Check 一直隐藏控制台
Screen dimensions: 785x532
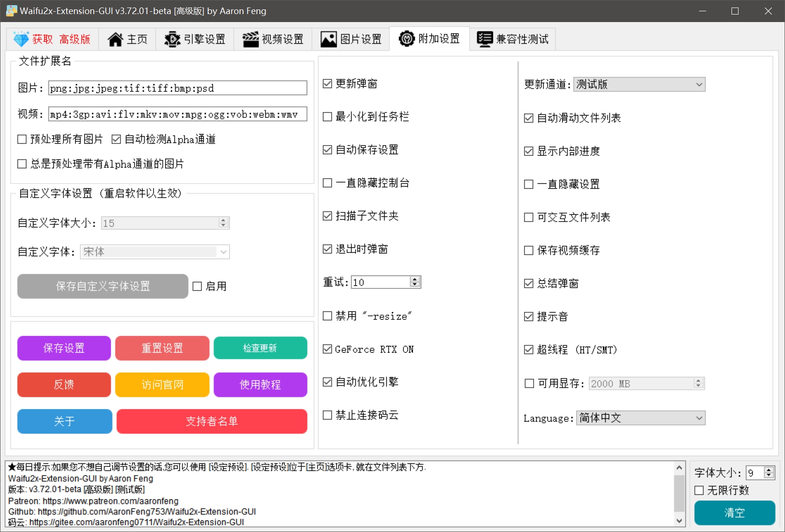tap(366, 183)
